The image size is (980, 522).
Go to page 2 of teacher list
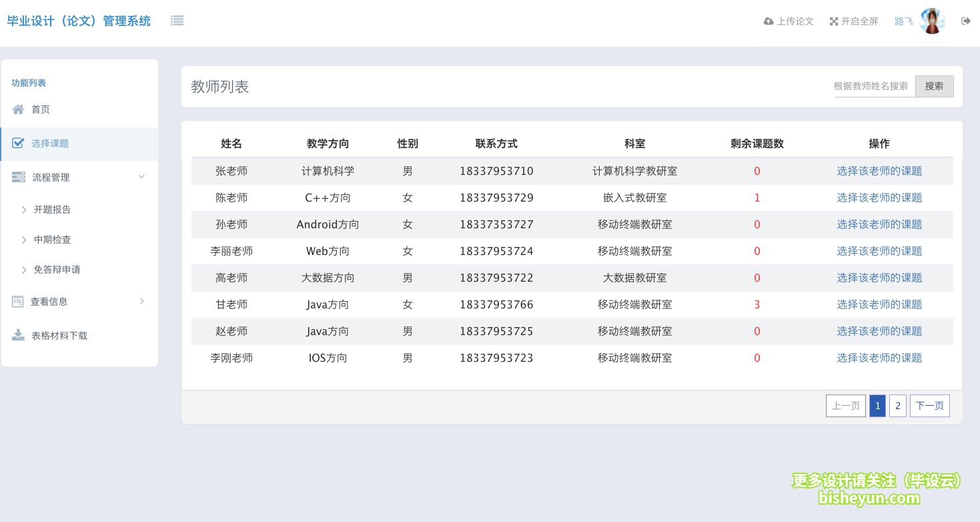897,405
